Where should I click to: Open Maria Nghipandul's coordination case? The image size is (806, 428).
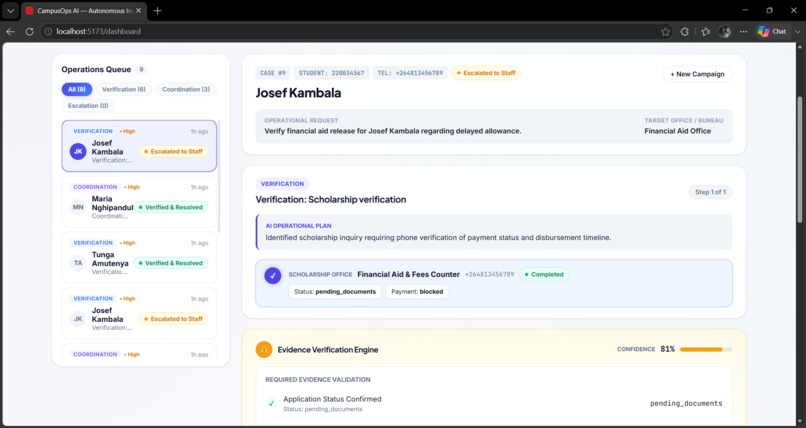point(139,201)
